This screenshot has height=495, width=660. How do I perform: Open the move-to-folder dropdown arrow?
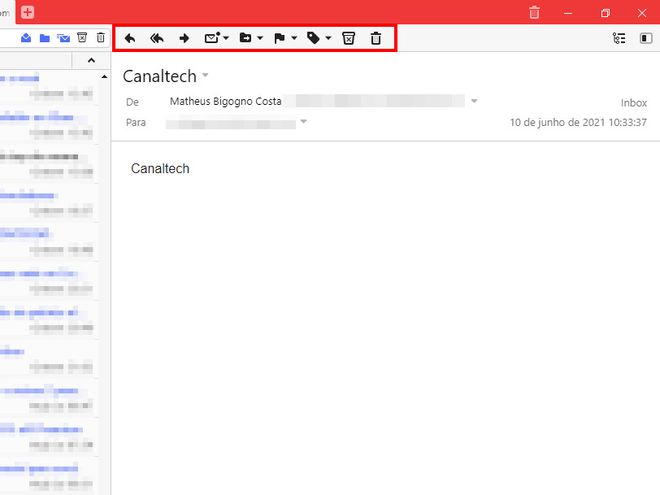coord(260,38)
